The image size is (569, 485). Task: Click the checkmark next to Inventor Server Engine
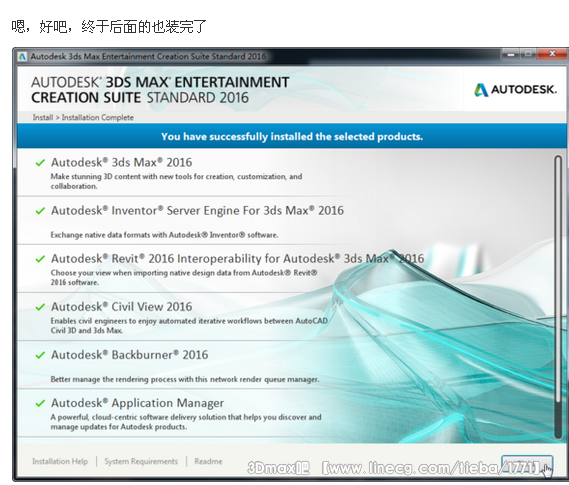40,211
